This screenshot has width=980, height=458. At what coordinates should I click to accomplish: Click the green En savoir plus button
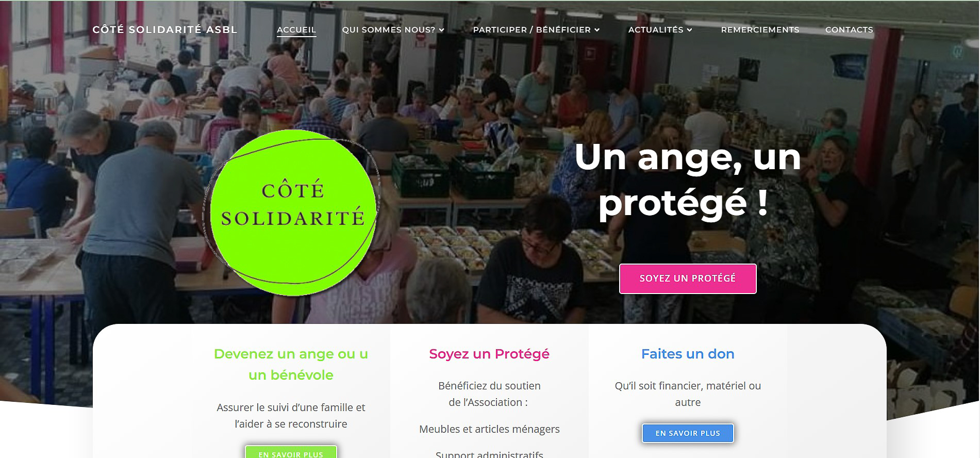291,452
